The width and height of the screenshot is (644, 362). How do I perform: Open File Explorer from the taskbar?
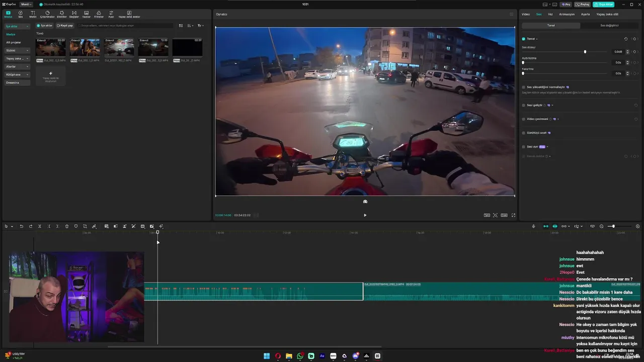pyautogui.click(x=289, y=356)
